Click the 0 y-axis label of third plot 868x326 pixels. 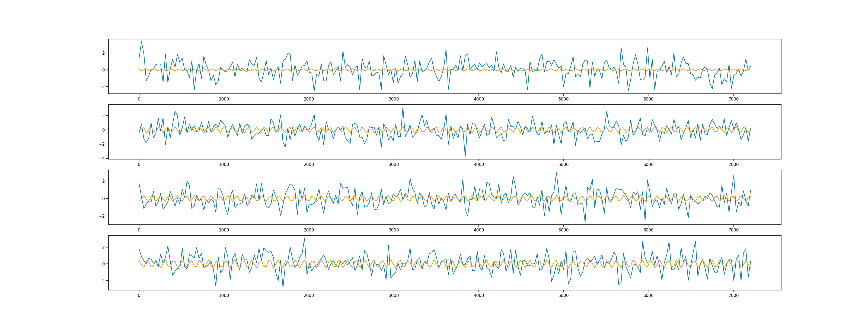(103, 198)
